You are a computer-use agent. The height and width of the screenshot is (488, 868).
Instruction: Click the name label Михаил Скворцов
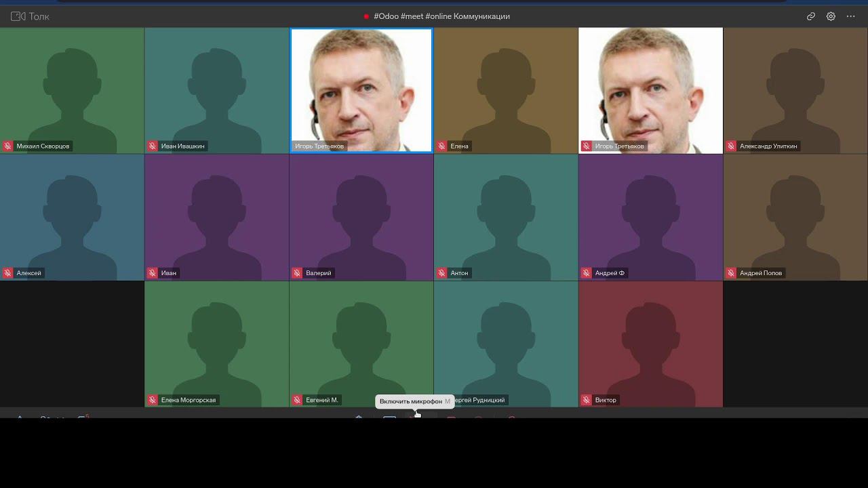click(43, 146)
